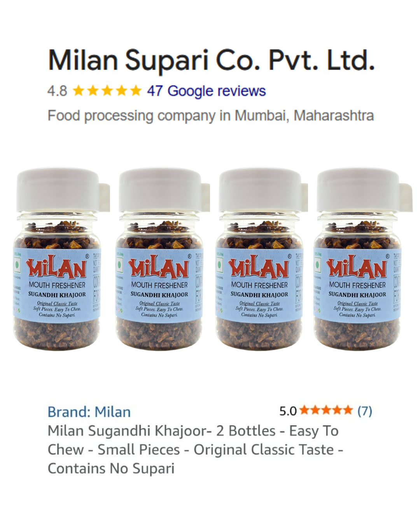Select the third Milan bottle image
Image resolution: width=420 pixels, height=525 pixels.
pyautogui.click(x=261, y=259)
